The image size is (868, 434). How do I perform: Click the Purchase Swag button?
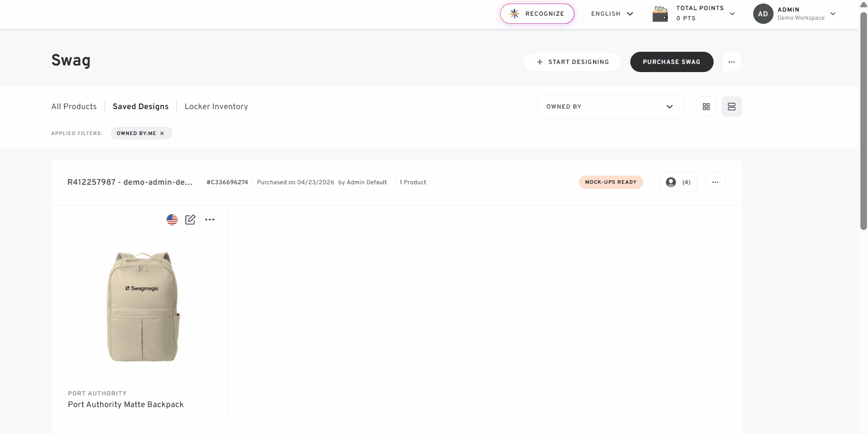point(671,62)
